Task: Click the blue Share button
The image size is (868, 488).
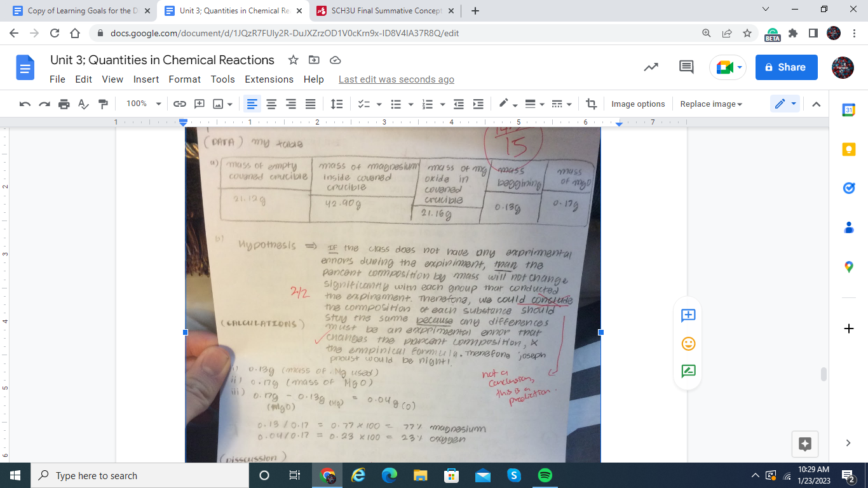Action: pos(787,67)
